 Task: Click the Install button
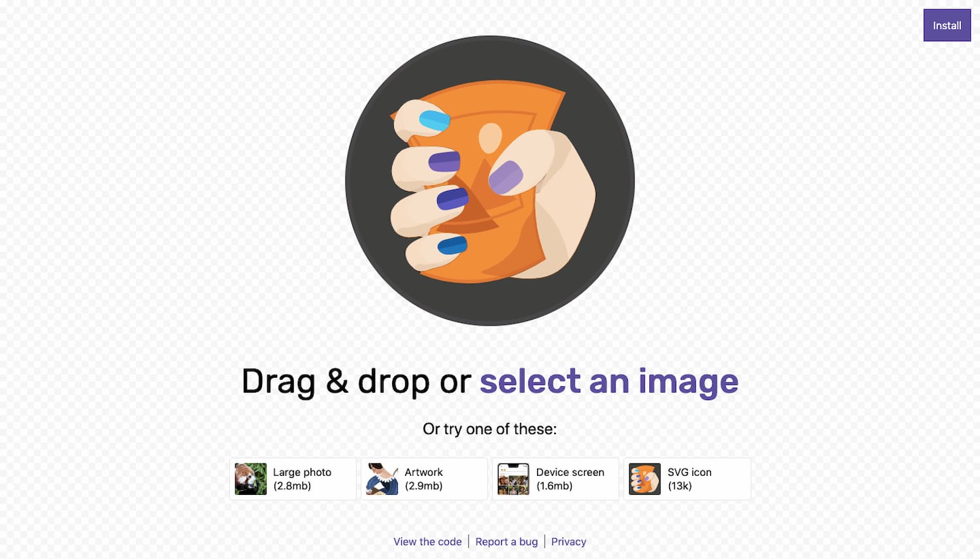pyautogui.click(x=947, y=25)
